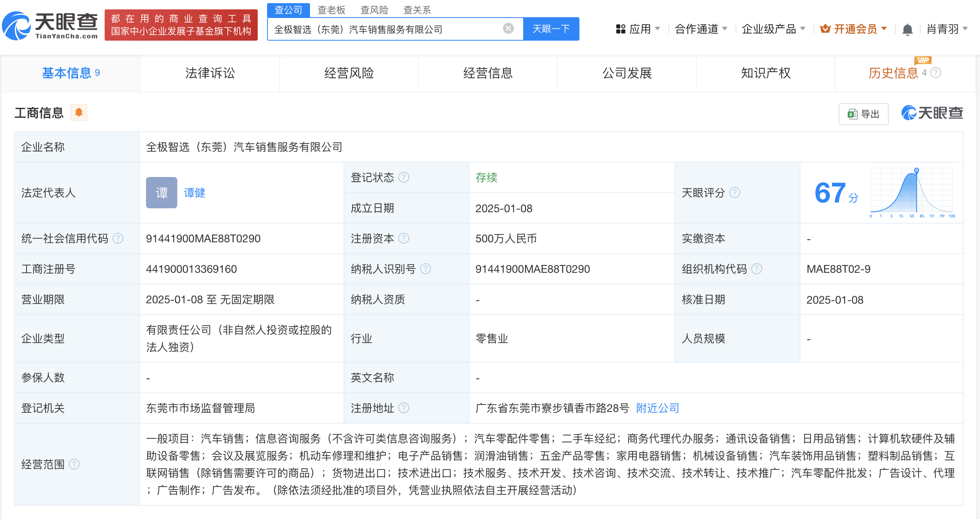Open help tip beside 登记状态
Image resolution: width=980 pixels, height=519 pixels.
[x=404, y=177]
